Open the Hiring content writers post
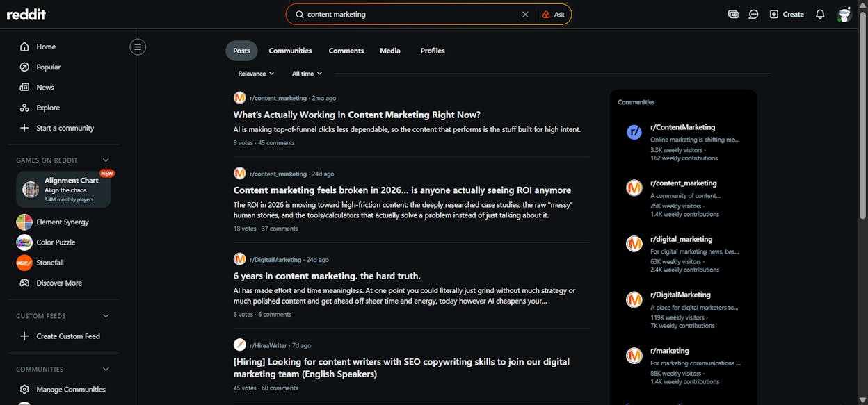Image resolution: width=868 pixels, height=405 pixels. [401, 367]
